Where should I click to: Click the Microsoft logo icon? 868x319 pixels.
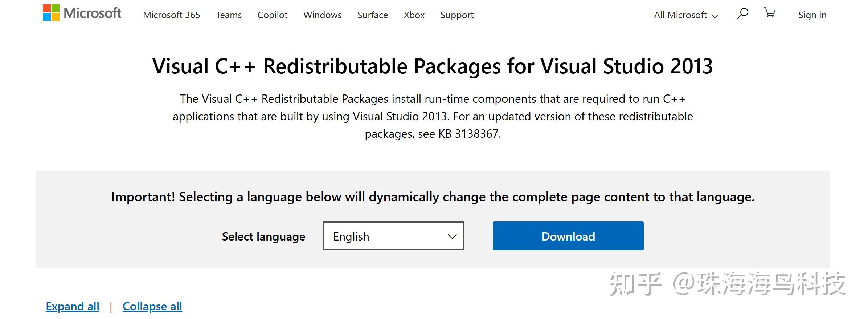coord(51,13)
